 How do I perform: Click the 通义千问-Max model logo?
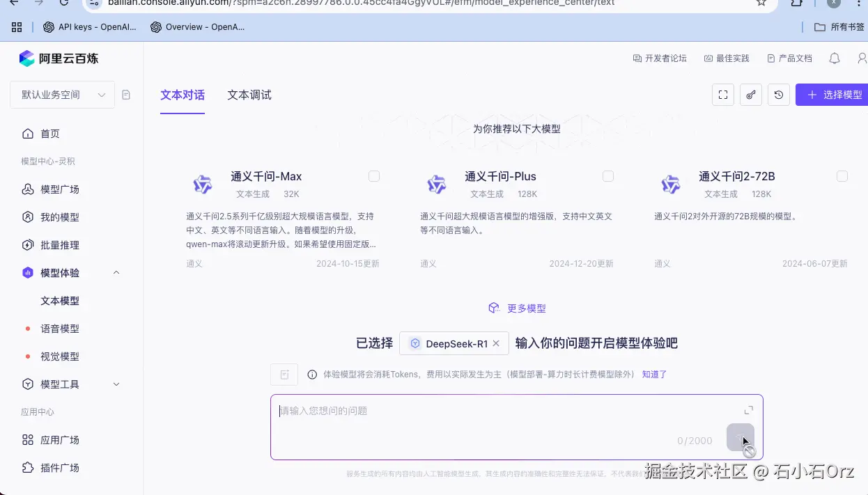pos(203,184)
